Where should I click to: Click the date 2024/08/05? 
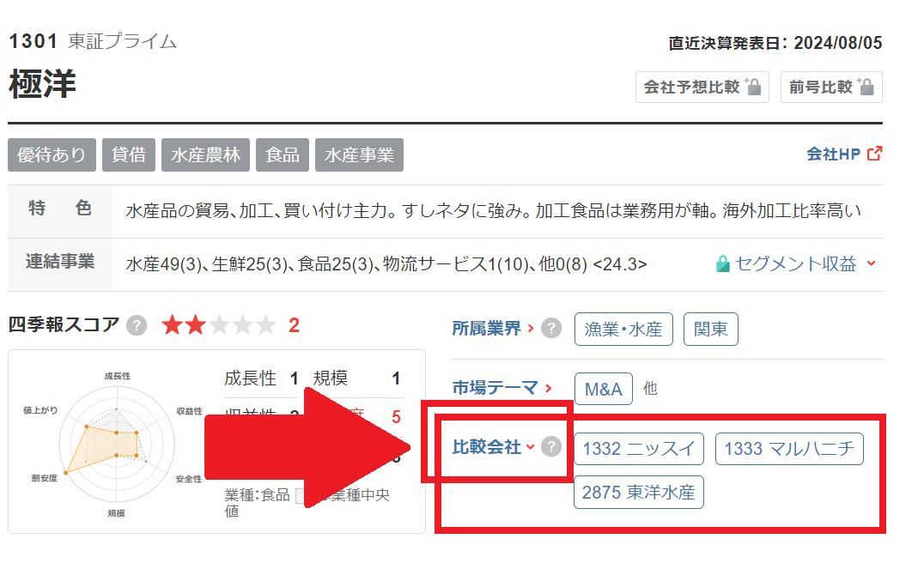[837, 43]
